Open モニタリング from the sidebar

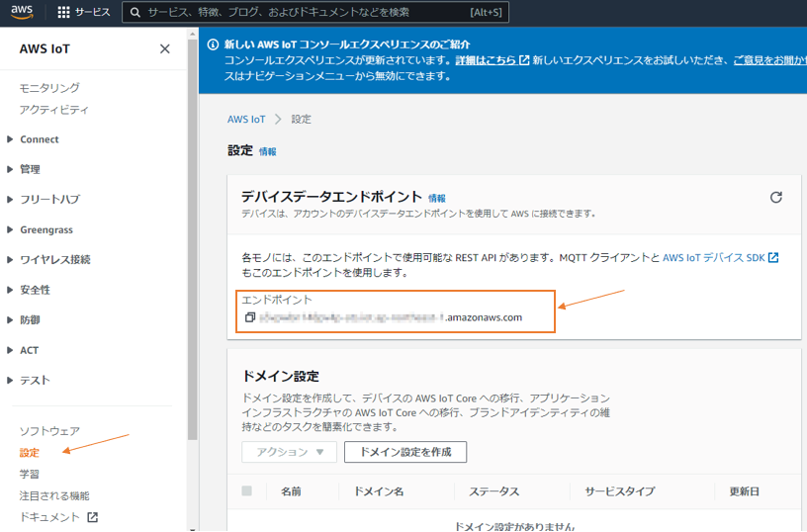tap(49, 88)
